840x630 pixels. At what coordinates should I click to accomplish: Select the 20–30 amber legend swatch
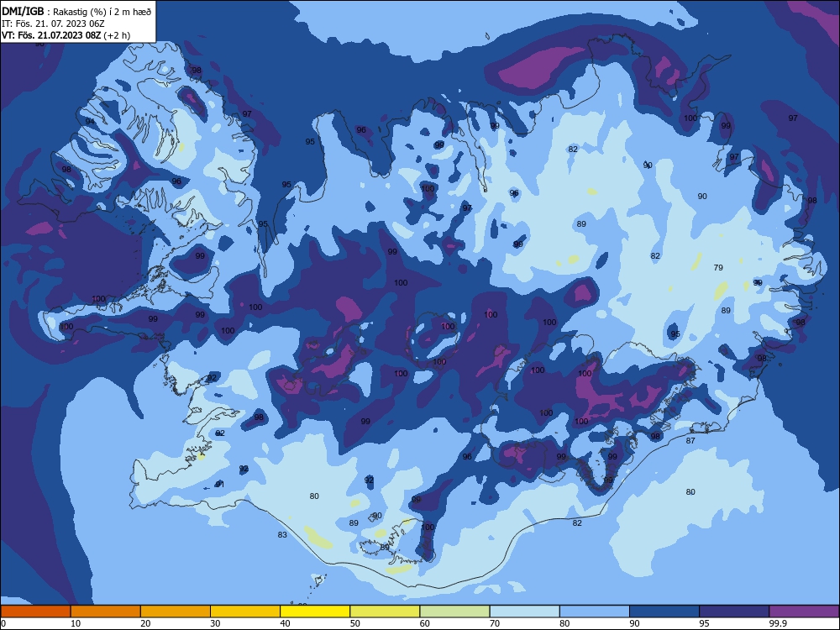coord(176,612)
